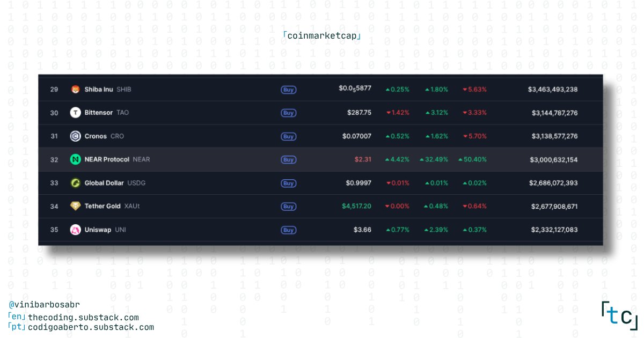Click Shiba Inu 5.63% drop value
Viewport: 644px width, 338px height.
coord(475,90)
